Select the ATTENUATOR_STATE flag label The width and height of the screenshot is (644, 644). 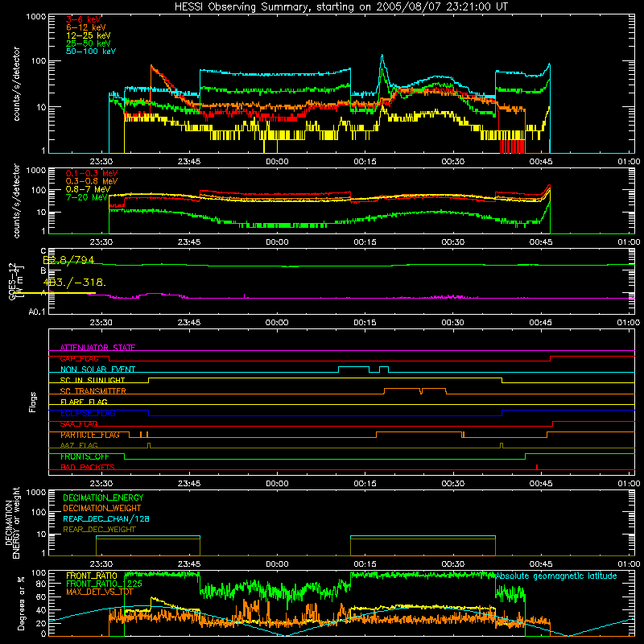97,348
